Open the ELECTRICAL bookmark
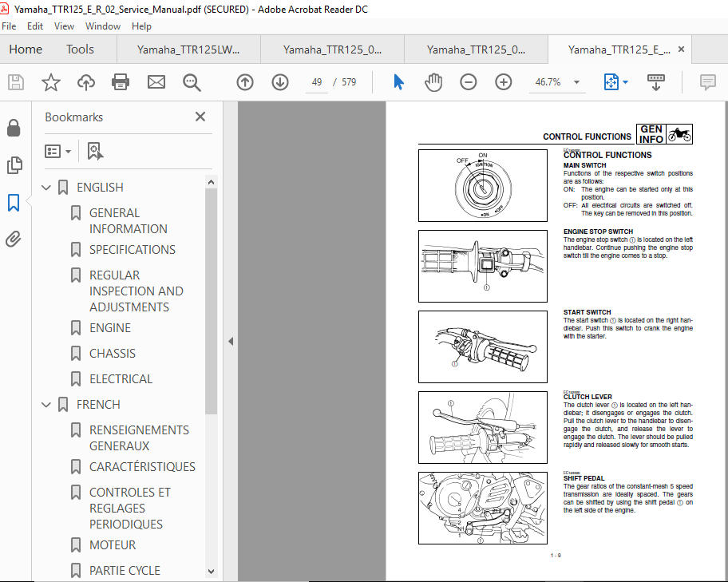This screenshot has width=728, height=582. coord(121,379)
